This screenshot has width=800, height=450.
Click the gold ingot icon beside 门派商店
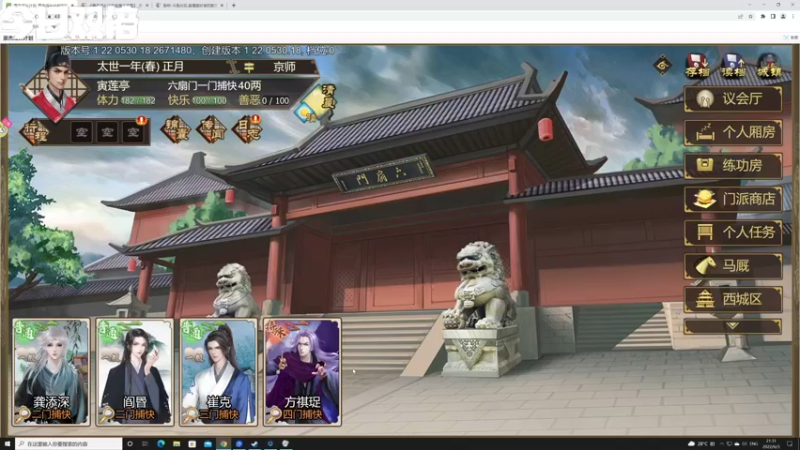[705, 199]
